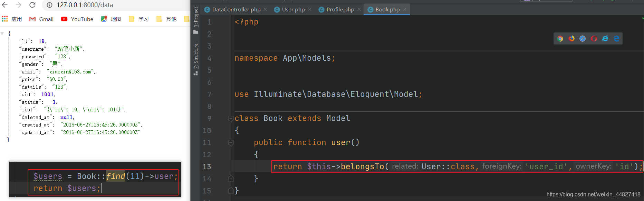Viewport: 644px width, 201px height.
Task: Click the "status": -1 JSON line
Action: point(38,102)
